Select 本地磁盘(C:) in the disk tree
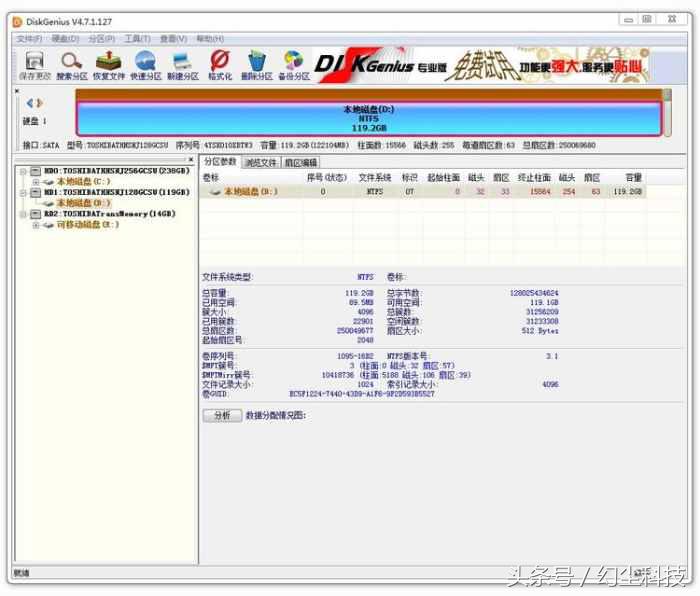700x596 pixels. click(83, 182)
